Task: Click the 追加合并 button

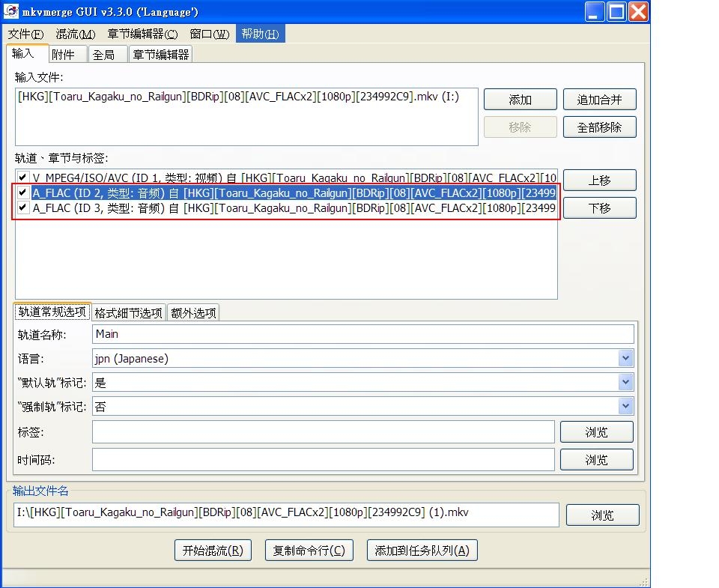Action: coord(599,100)
